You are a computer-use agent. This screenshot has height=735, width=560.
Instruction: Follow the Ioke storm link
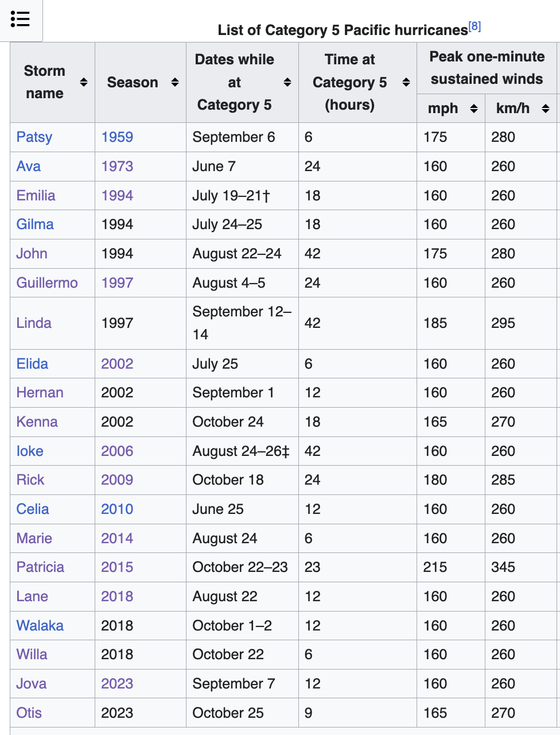tap(30, 451)
